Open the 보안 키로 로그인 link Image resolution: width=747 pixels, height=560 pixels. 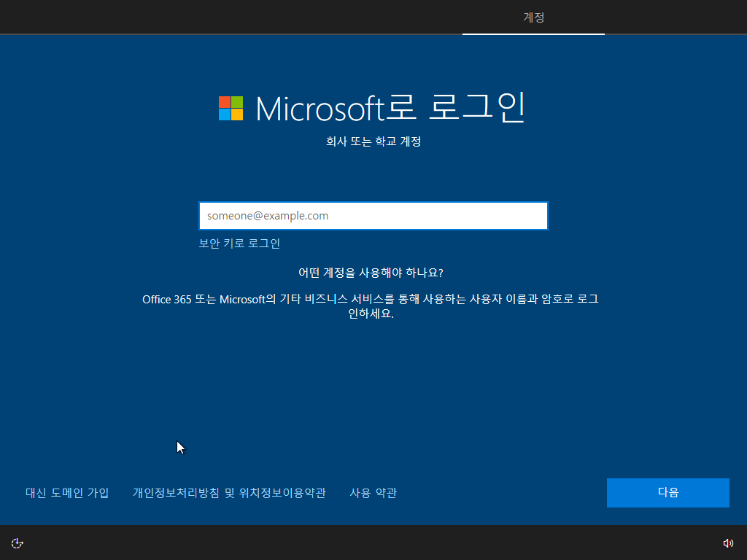click(x=239, y=244)
